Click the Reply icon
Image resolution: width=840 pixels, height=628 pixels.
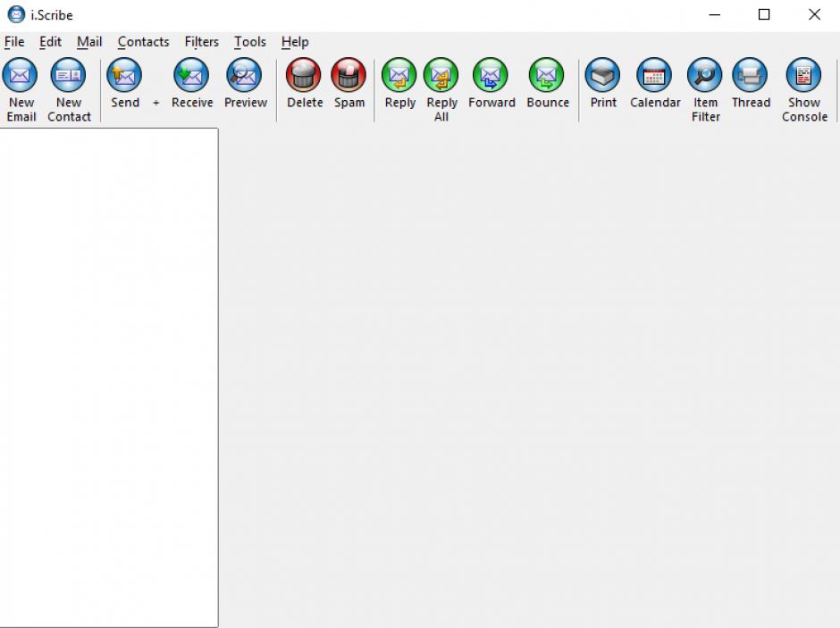(x=399, y=77)
